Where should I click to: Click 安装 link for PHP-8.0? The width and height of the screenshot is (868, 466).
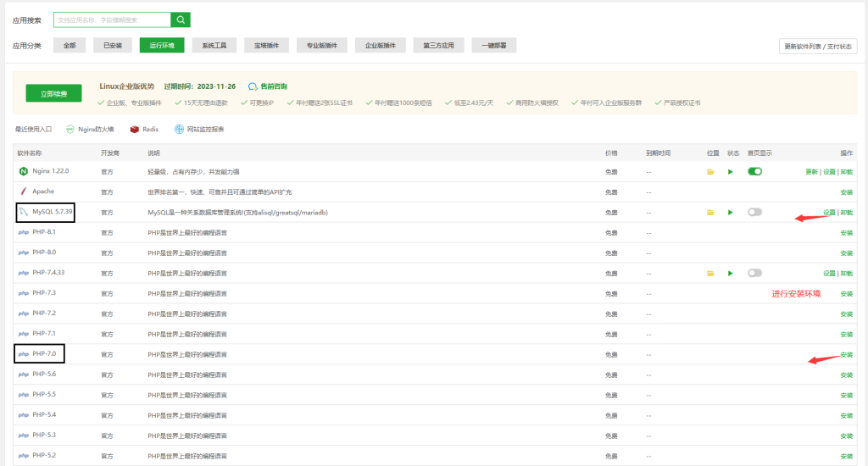pos(847,253)
